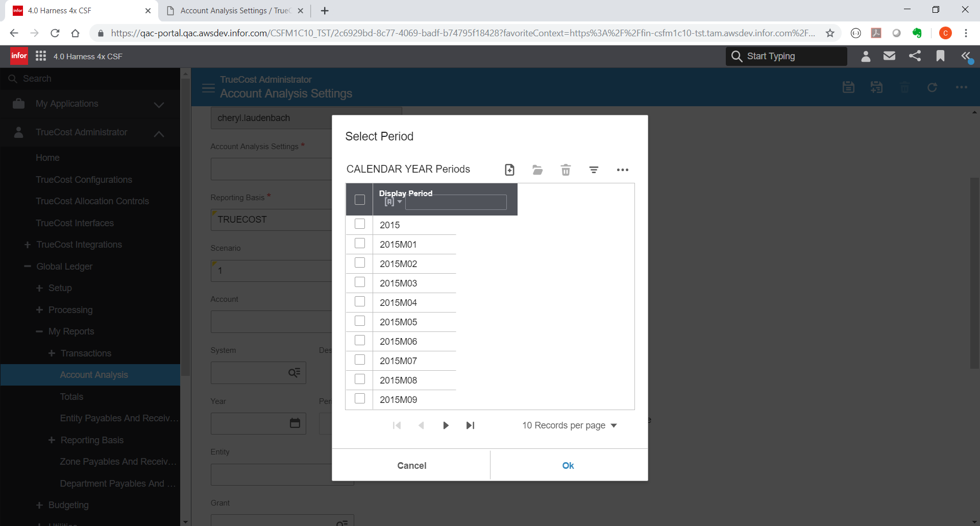Viewport: 980px width, 526px height.
Task: Click the open folder icon in dialog
Action: click(537, 170)
